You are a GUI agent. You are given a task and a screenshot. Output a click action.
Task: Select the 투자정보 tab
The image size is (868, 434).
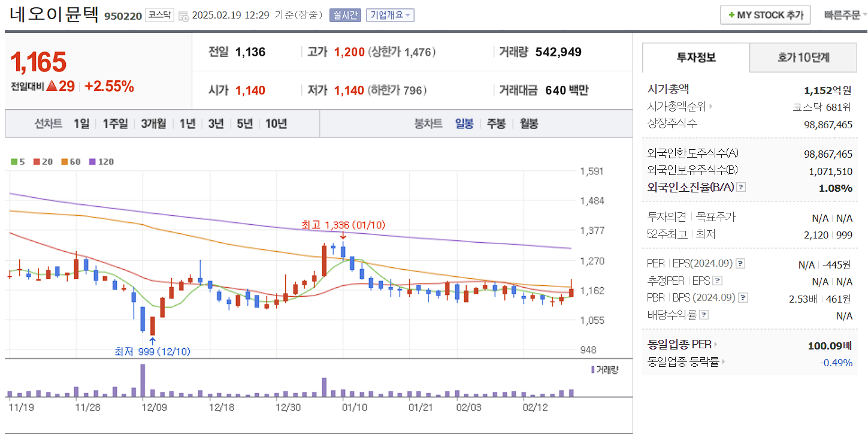[695, 58]
